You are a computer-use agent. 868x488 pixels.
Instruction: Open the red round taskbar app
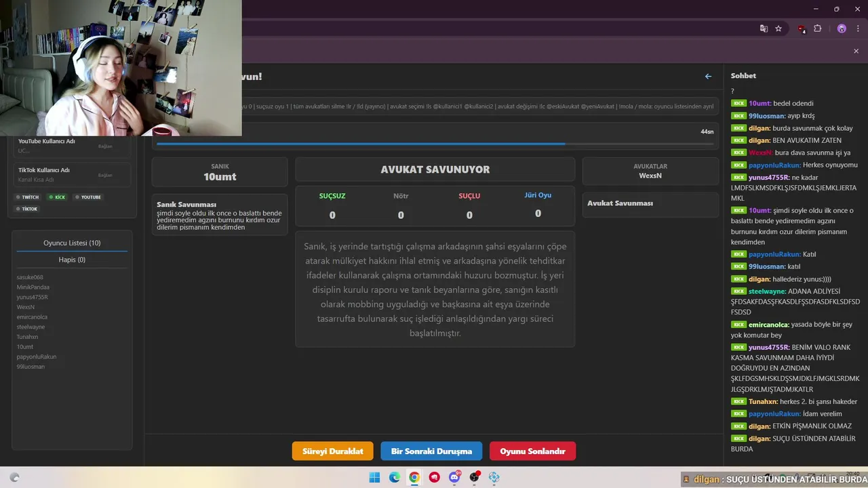coord(435,477)
